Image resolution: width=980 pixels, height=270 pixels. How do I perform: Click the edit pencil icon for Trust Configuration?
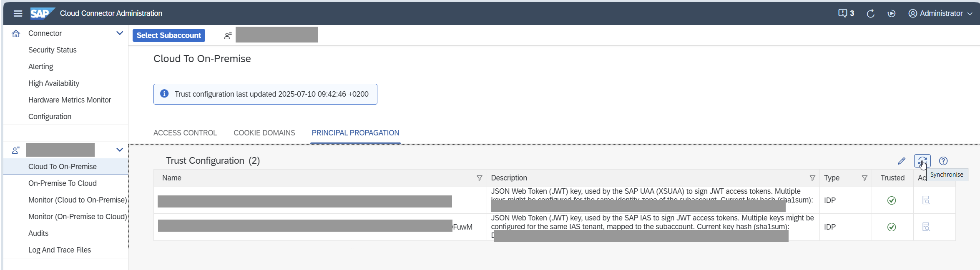(x=902, y=161)
